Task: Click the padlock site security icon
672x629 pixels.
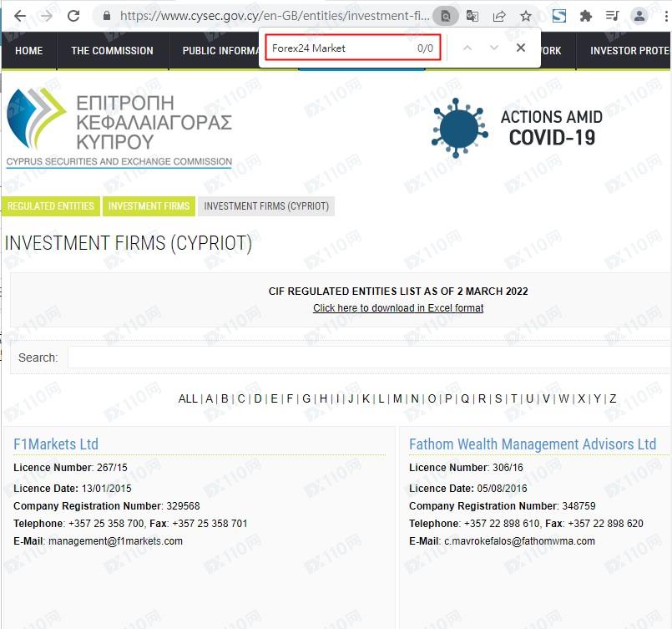Action: (106, 16)
